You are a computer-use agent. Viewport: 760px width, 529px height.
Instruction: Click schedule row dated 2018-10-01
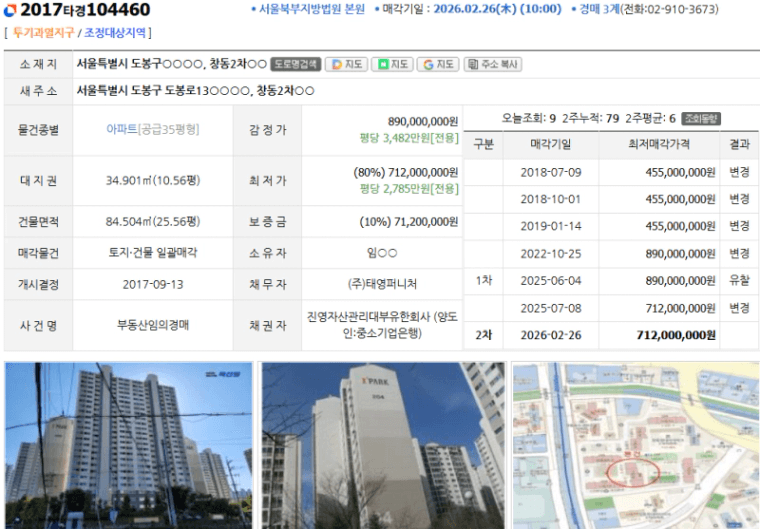(611, 199)
